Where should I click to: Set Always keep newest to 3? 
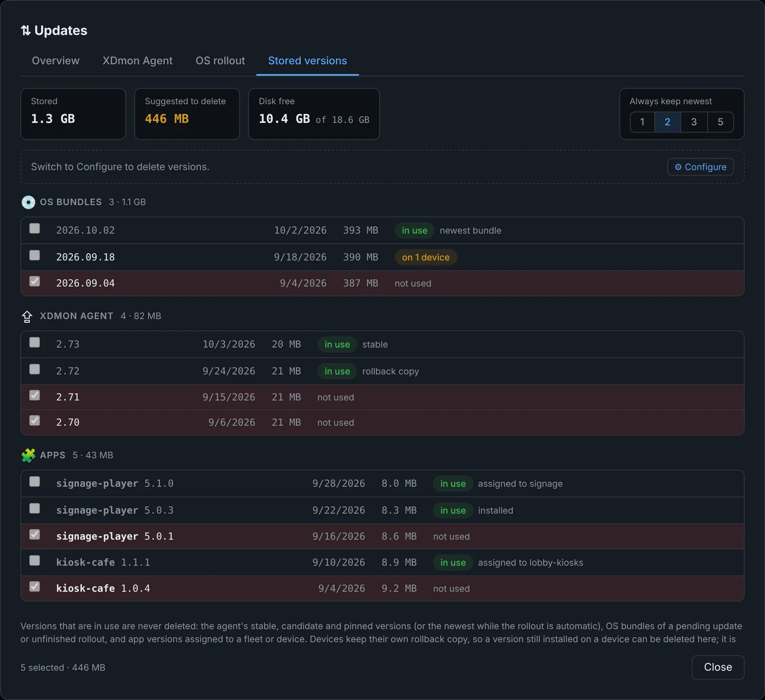click(x=694, y=122)
